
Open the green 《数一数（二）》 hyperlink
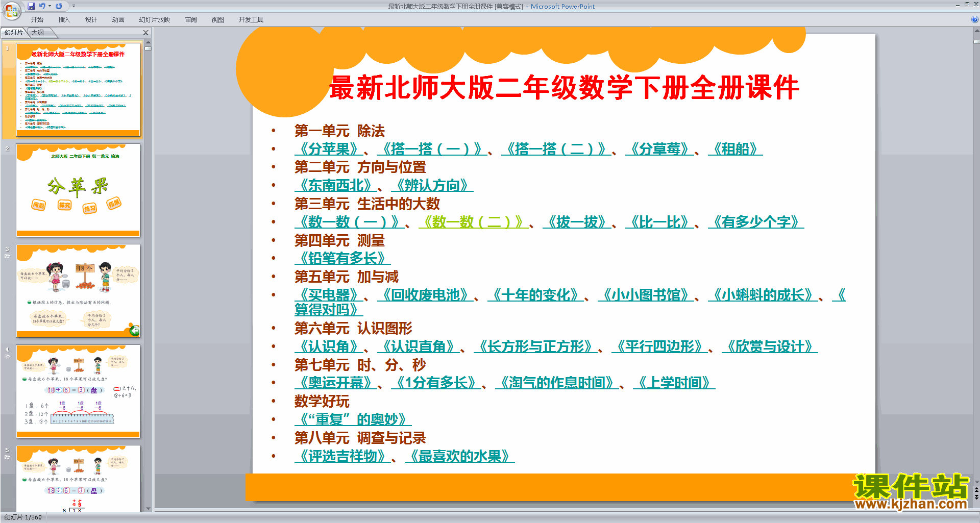[474, 222]
